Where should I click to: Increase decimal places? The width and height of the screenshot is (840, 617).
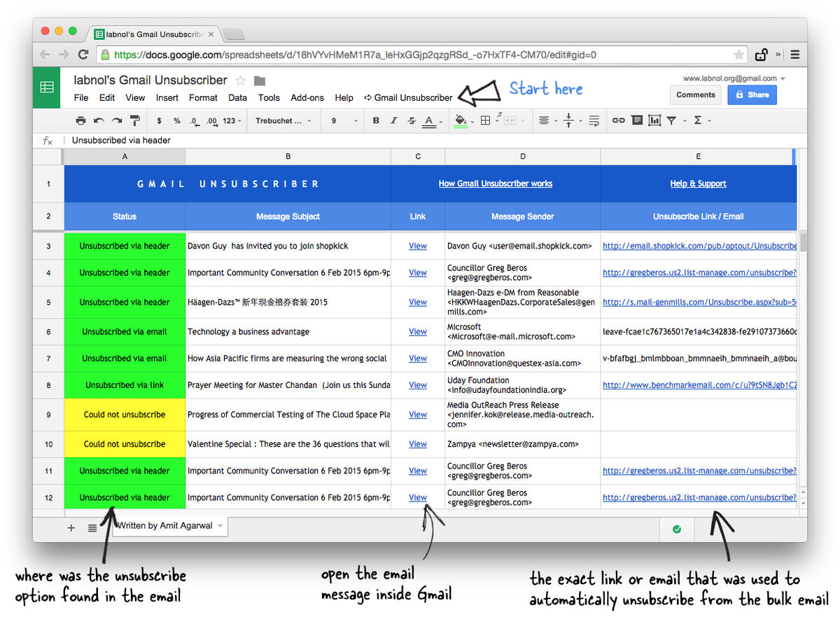pyautogui.click(x=211, y=120)
